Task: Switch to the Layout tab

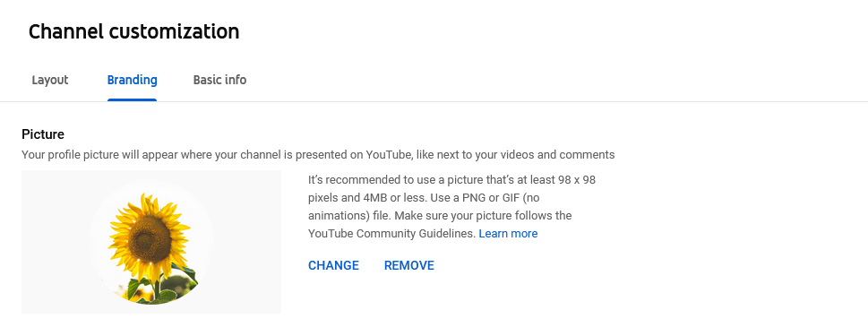Action: point(50,80)
